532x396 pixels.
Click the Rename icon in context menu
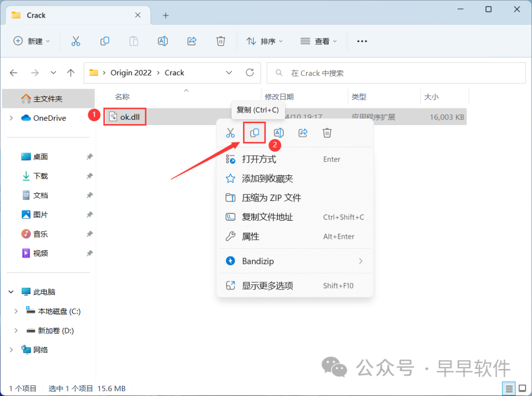tap(279, 133)
